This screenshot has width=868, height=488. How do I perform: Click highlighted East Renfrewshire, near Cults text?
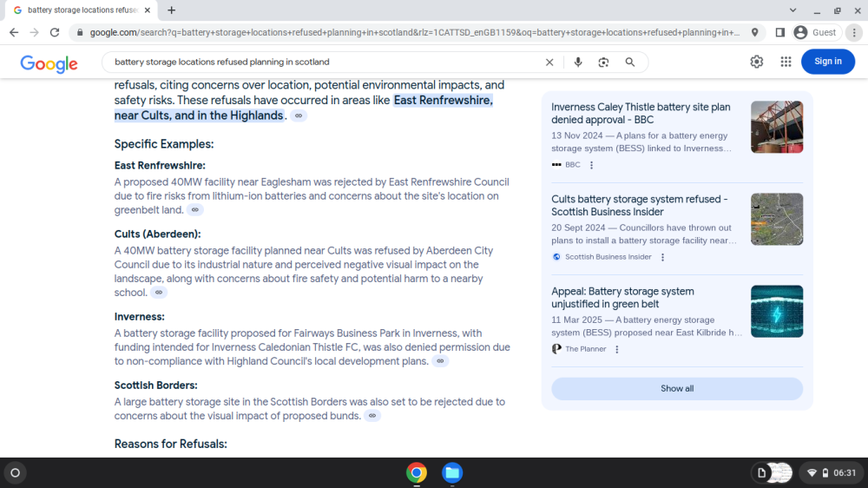(x=303, y=108)
